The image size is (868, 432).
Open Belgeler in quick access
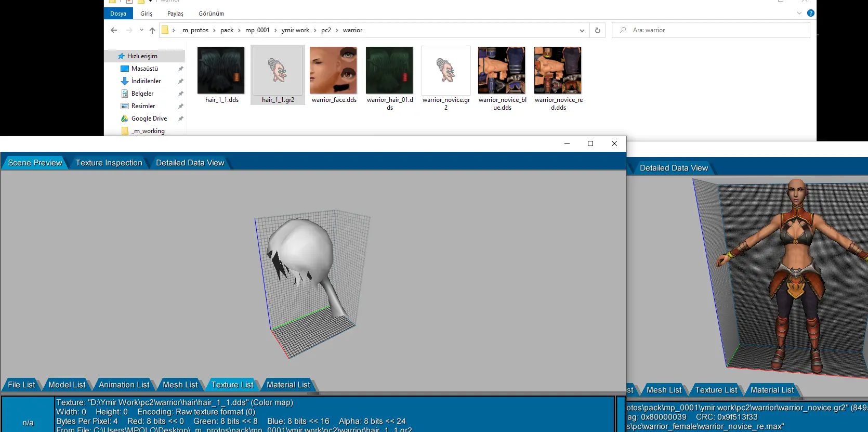tap(142, 94)
